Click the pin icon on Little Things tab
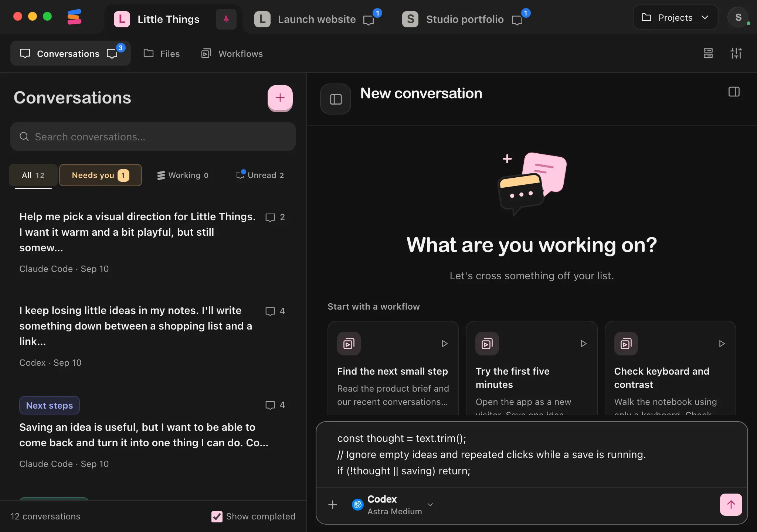The width and height of the screenshot is (757, 532). coord(226,19)
